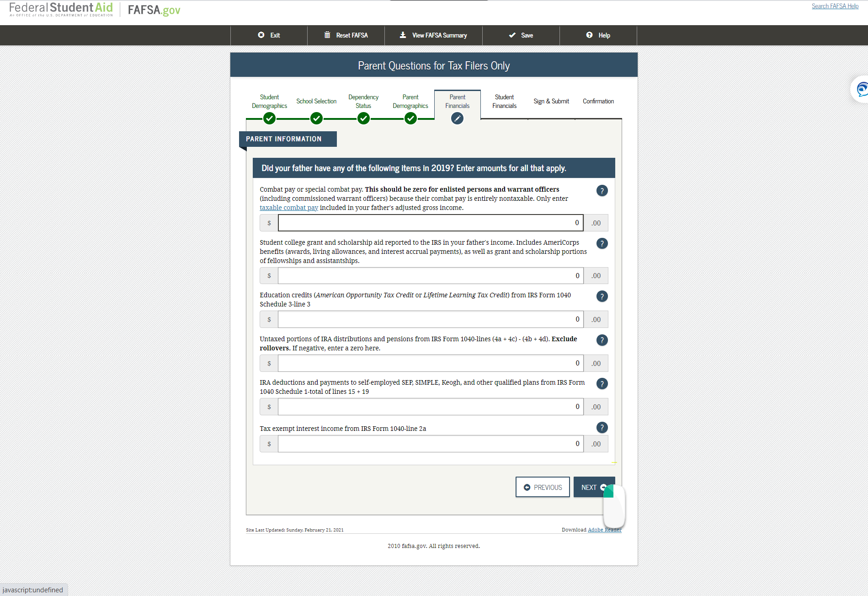The height and width of the screenshot is (596, 868).
Task: Open Help from the toolbar icon
Action: pyautogui.click(x=589, y=35)
